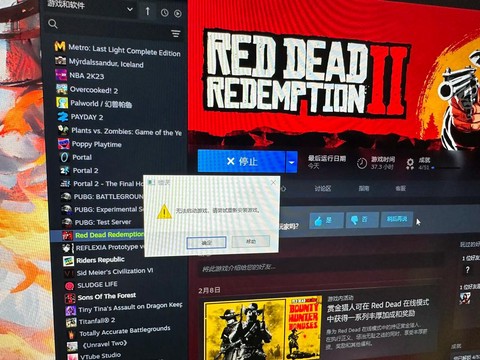Open the Bounty Hunter Bonuses news thumbnail

tap(263, 327)
